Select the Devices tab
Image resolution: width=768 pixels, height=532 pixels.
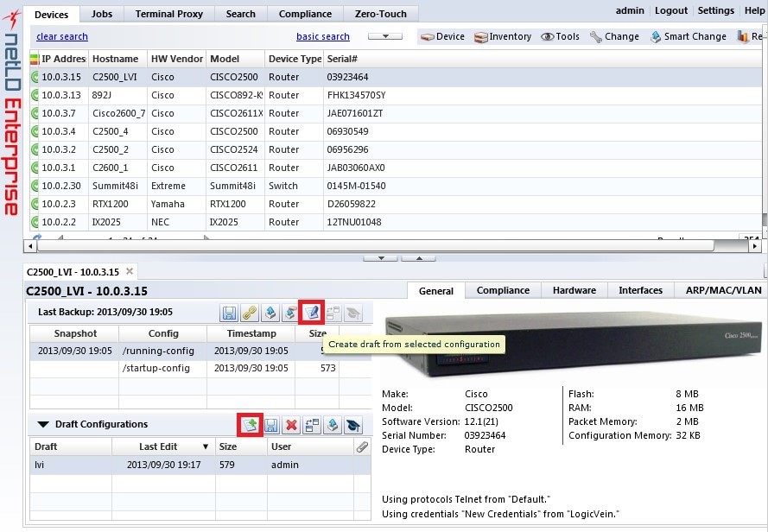(x=52, y=15)
